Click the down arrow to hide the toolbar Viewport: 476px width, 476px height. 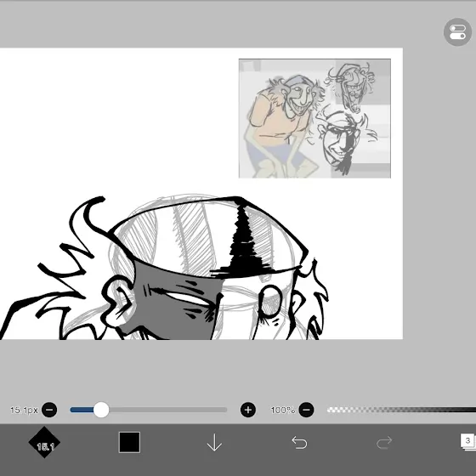[214, 442]
